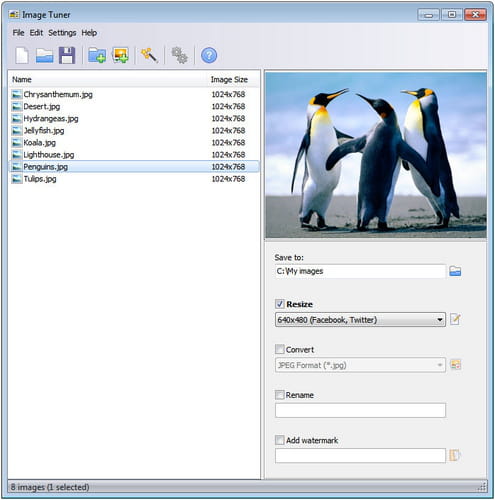Click the New blank list toolbar icon
Viewport: 495px width, 500px height.
click(x=22, y=55)
